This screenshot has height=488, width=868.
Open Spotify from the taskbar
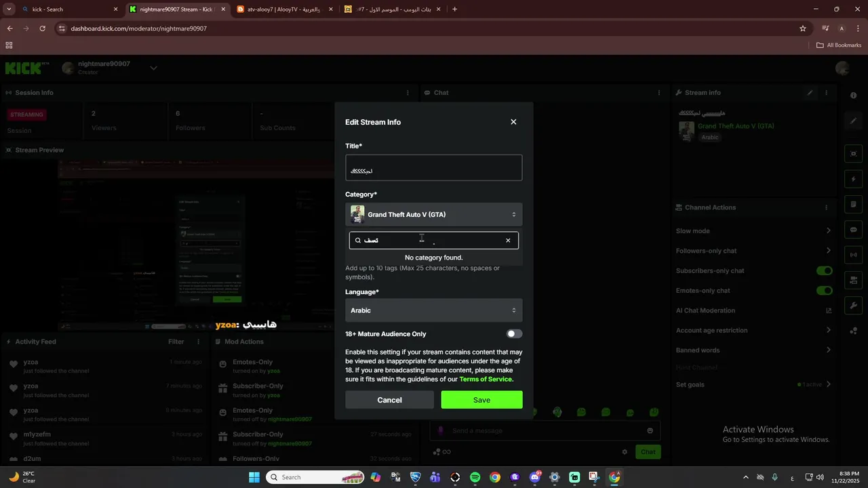[475, 477]
